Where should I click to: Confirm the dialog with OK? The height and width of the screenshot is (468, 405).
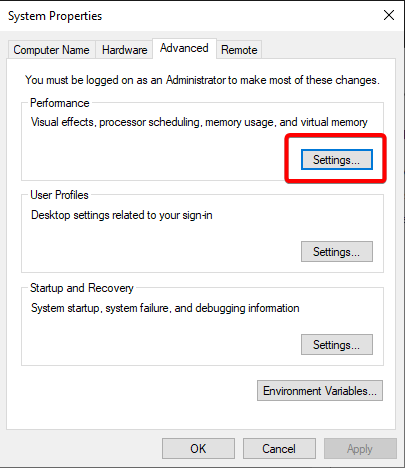(x=198, y=449)
